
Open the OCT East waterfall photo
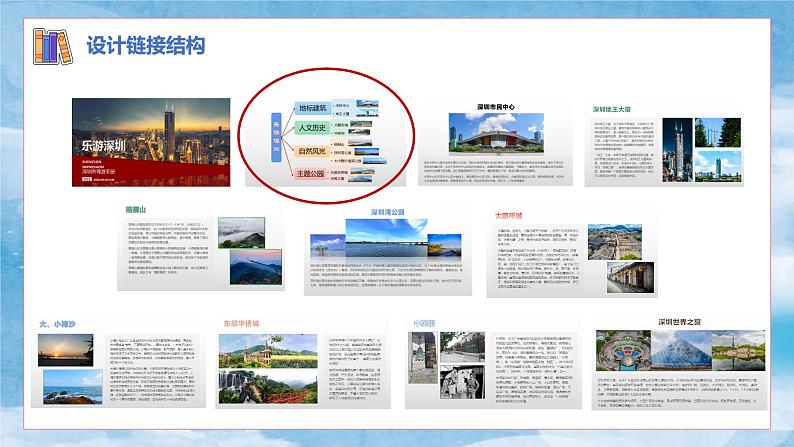pyautogui.click(x=268, y=387)
